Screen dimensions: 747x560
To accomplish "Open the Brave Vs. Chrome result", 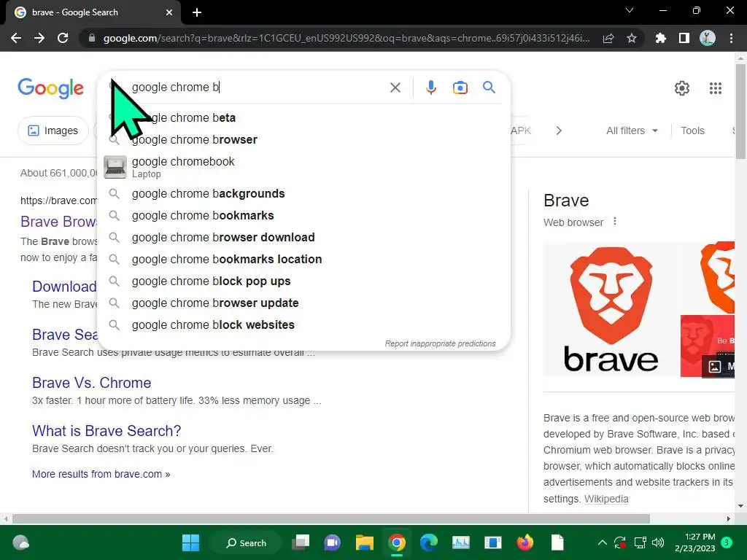I will tap(91, 383).
